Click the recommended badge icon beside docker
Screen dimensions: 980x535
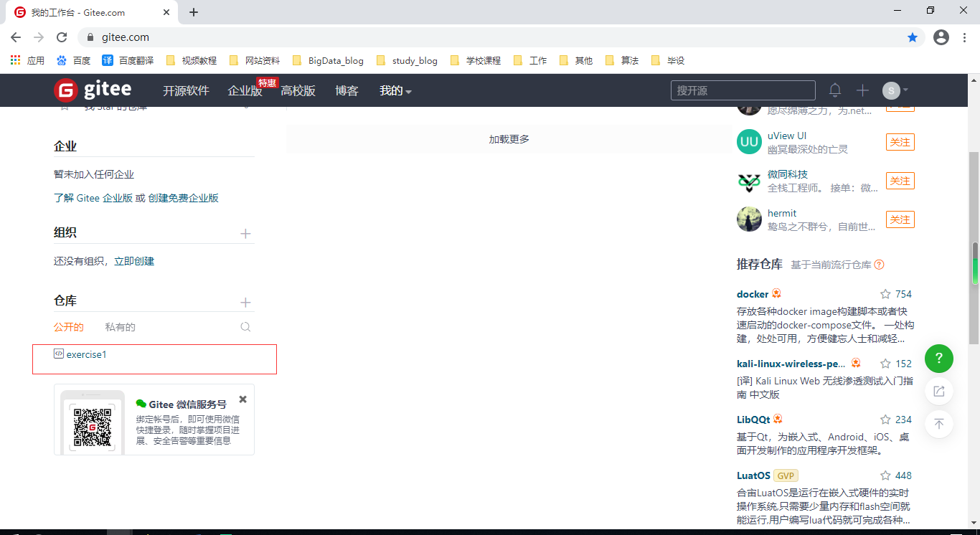(x=776, y=293)
